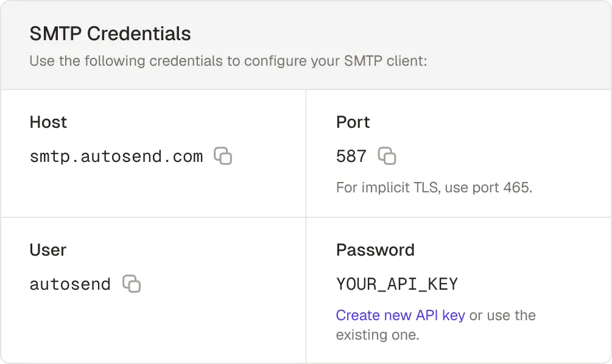Select the autosend user value text
The height and width of the screenshot is (364, 612).
pyautogui.click(x=70, y=284)
